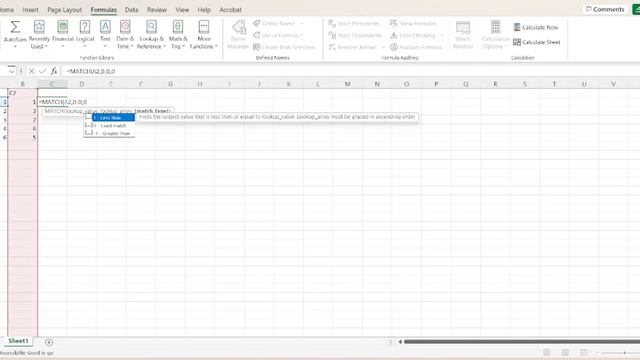The width and height of the screenshot is (640, 360).
Task: Toggle Show Formulas
Action: tap(413, 24)
